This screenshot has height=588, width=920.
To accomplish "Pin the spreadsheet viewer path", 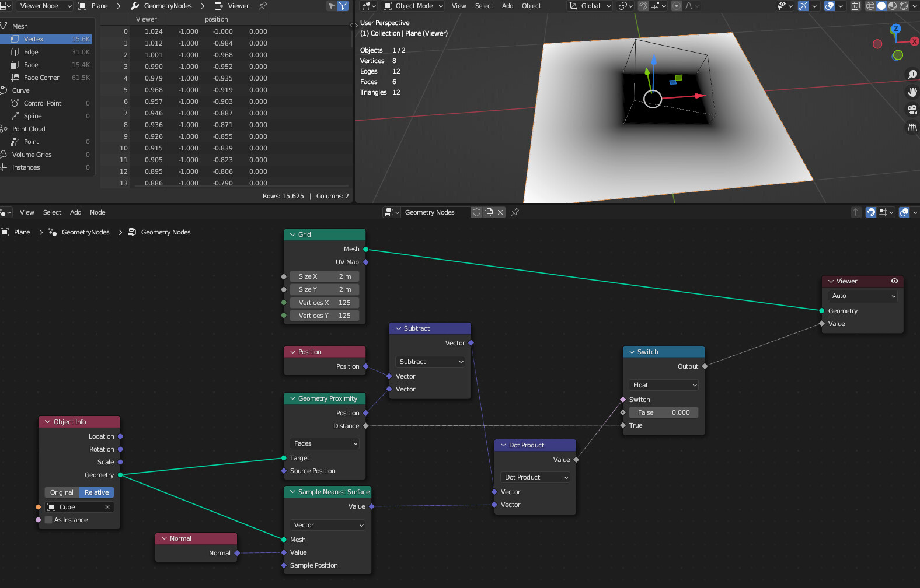I will coord(263,6).
